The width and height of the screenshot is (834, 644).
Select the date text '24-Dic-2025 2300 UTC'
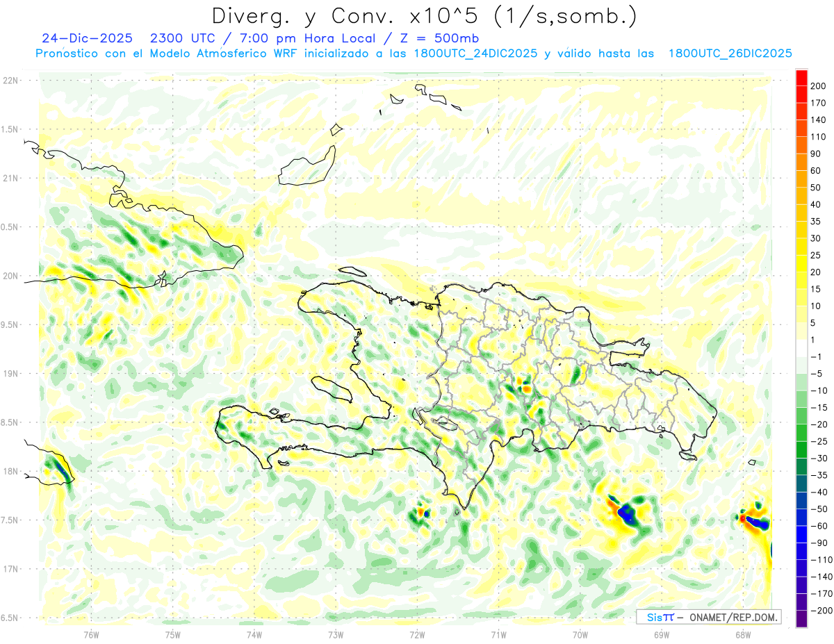click(126, 38)
